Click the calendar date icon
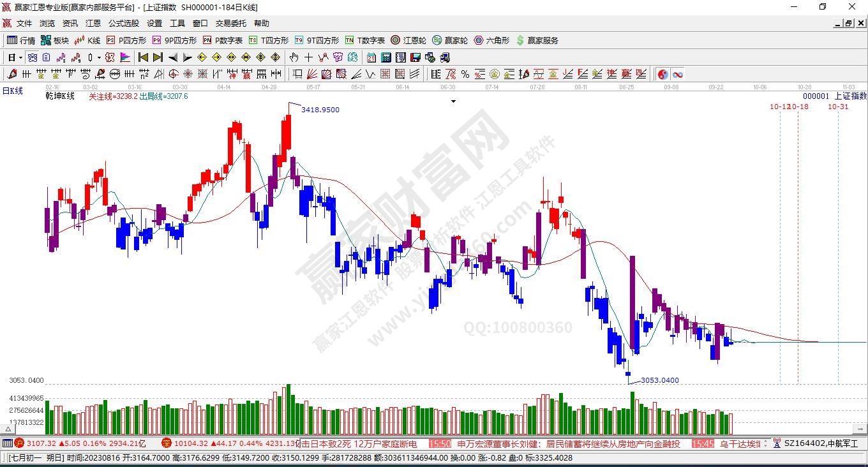This screenshot has width=868, height=467. tap(371, 57)
